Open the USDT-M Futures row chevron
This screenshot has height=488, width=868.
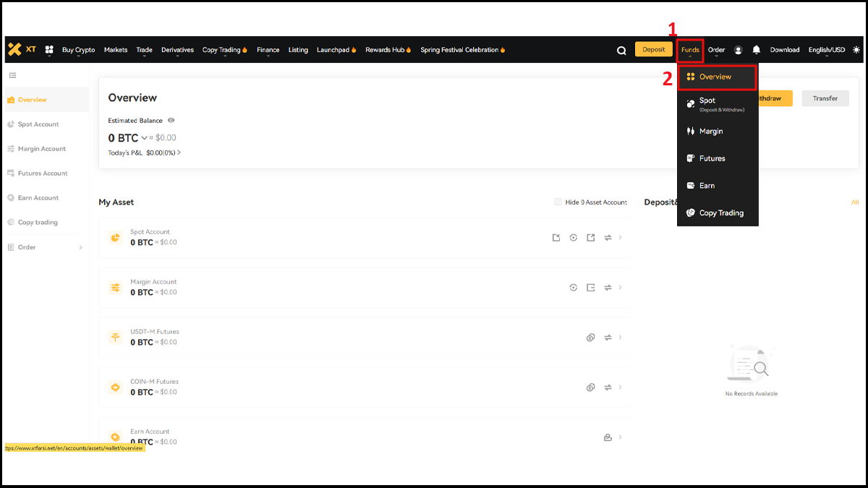pyautogui.click(x=621, y=337)
